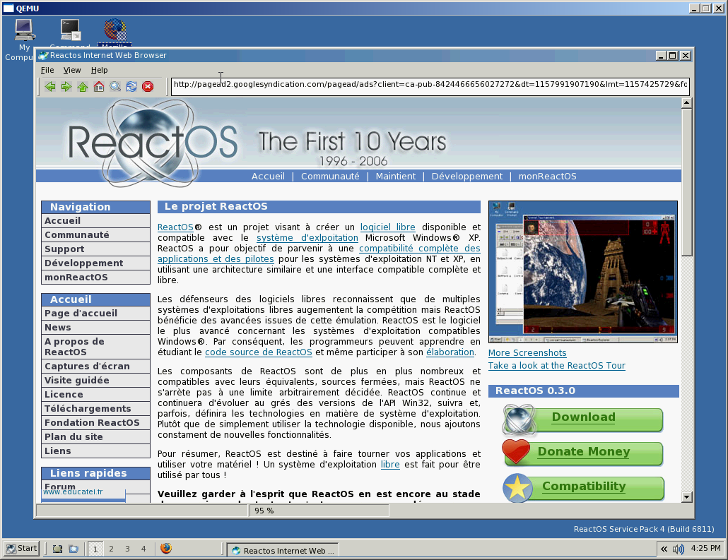
Task: Open Captures d'écran in the sidebar
Action: coord(95,367)
